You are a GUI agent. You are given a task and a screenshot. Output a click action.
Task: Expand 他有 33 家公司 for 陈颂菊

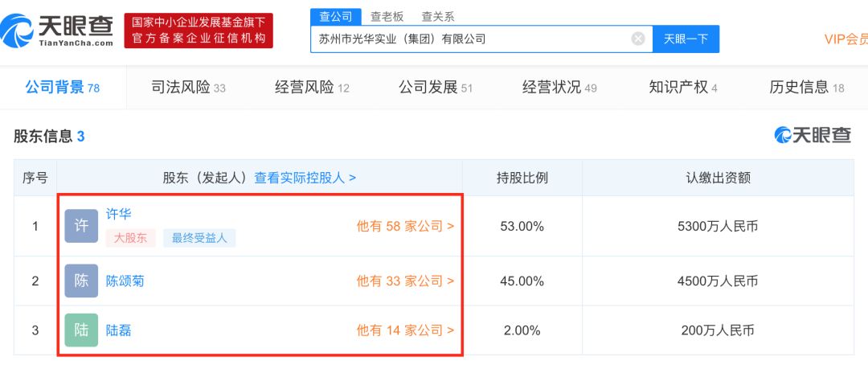405,281
